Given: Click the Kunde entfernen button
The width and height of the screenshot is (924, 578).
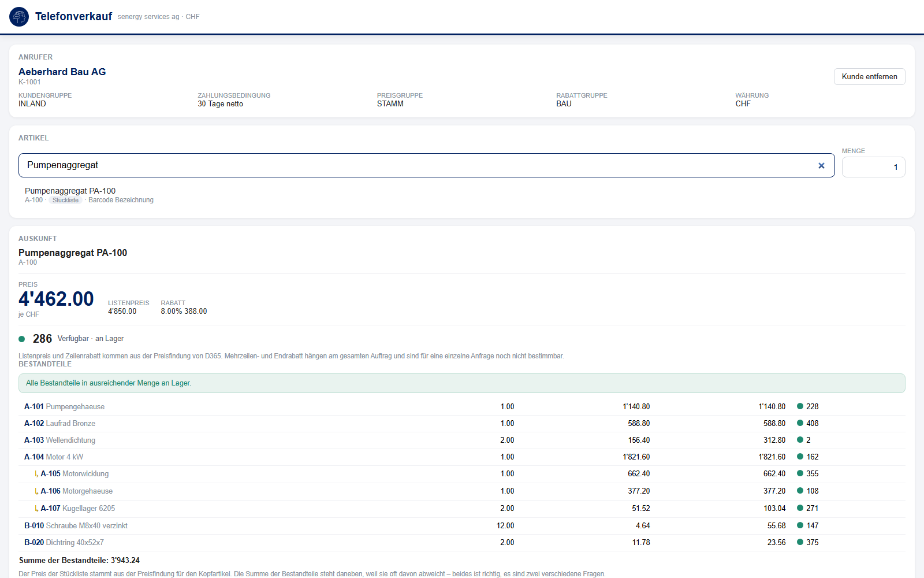Looking at the screenshot, I should click(869, 76).
